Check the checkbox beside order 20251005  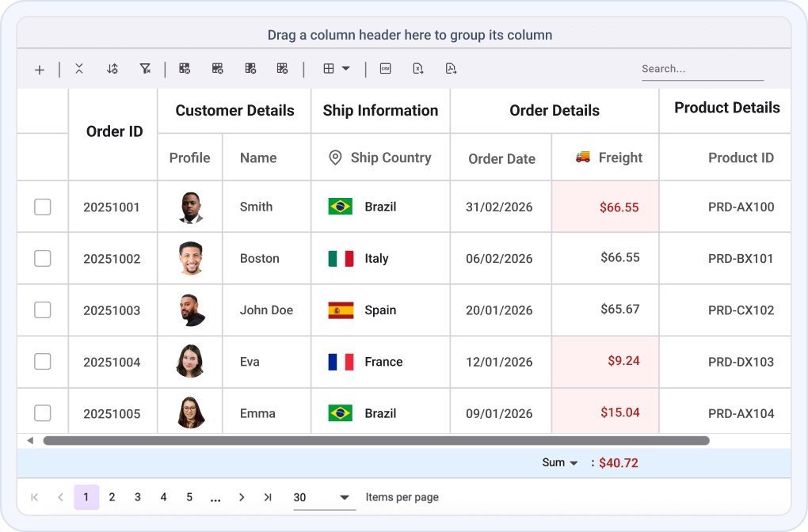(x=42, y=412)
